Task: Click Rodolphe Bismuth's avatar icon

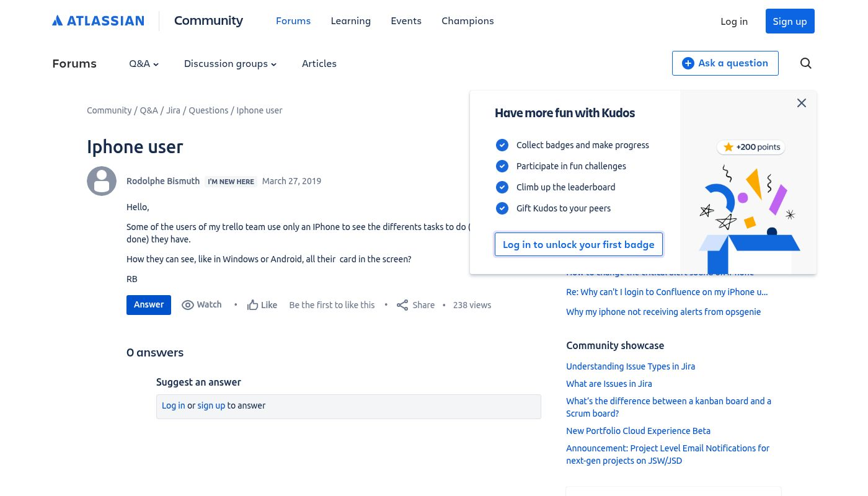Action: 102,181
